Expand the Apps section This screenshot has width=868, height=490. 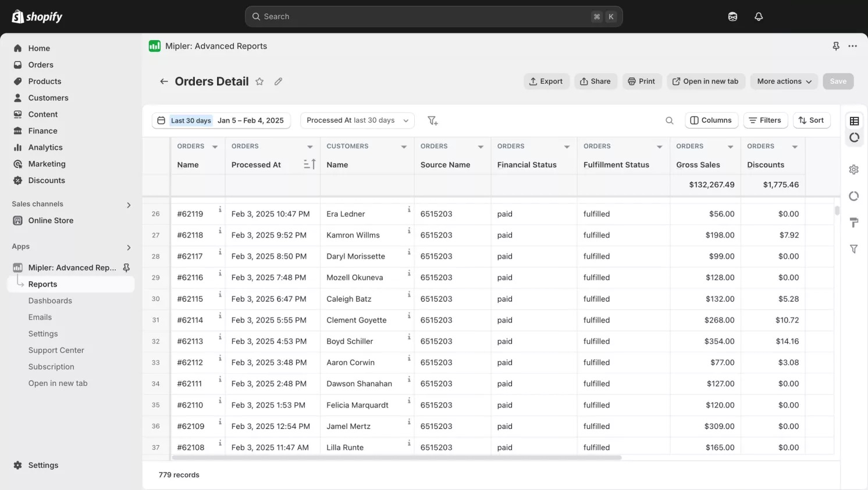tap(129, 248)
